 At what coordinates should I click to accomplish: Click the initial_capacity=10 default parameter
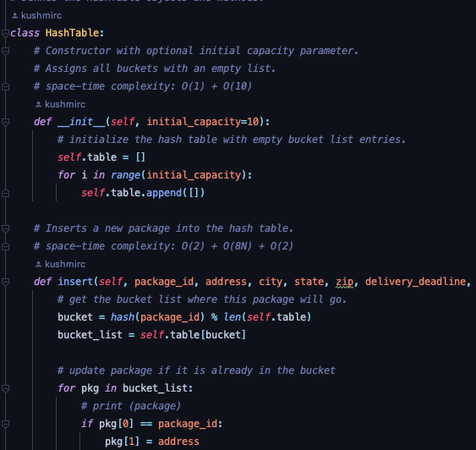click(x=203, y=122)
